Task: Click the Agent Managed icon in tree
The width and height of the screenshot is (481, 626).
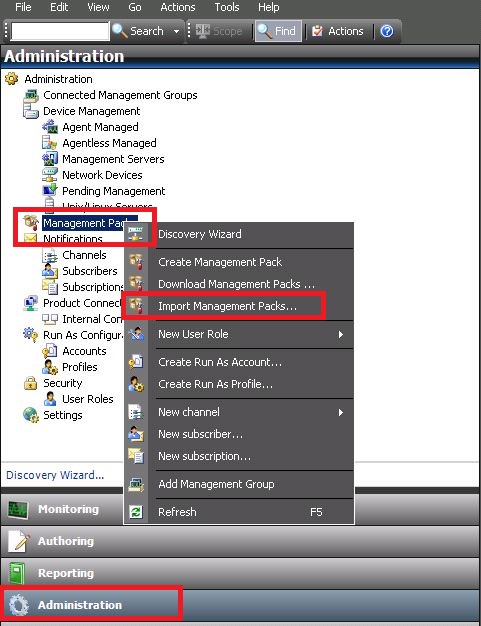Action: 50,127
